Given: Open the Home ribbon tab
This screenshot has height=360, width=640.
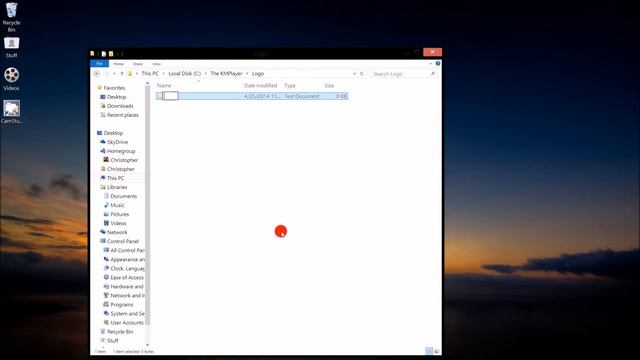Looking at the screenshot, I should pyautogui.click(x=118, y=64).
